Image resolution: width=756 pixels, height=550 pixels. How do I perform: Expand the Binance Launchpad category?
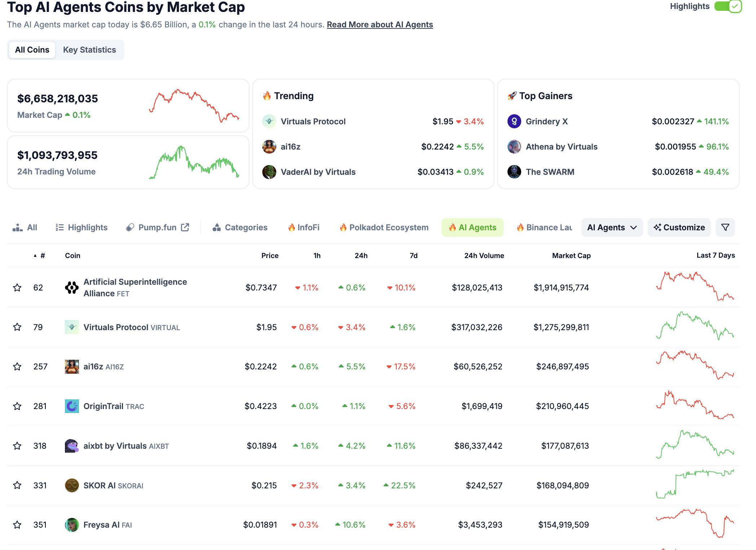[x=544, y=227]
